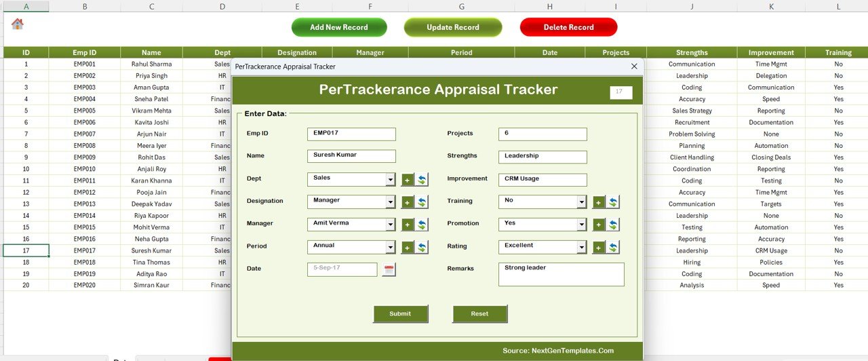Select the Kavita Joshi cell
The height and width of the screenshot is (361, 868).
pyautogui.click(x=151, y=122)
